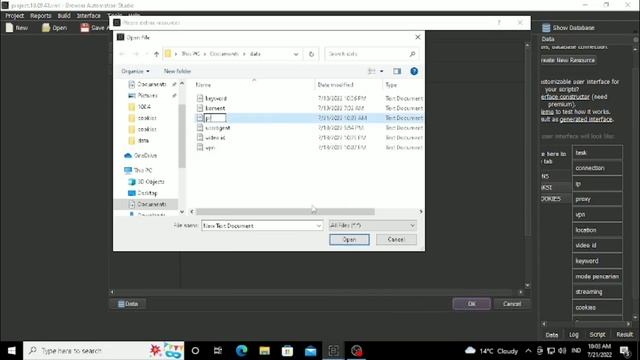Image resolution: width=640 pixels, height=360 pixels.
Task: Select This PC in navigation pane
Action: tap(139, 170)
